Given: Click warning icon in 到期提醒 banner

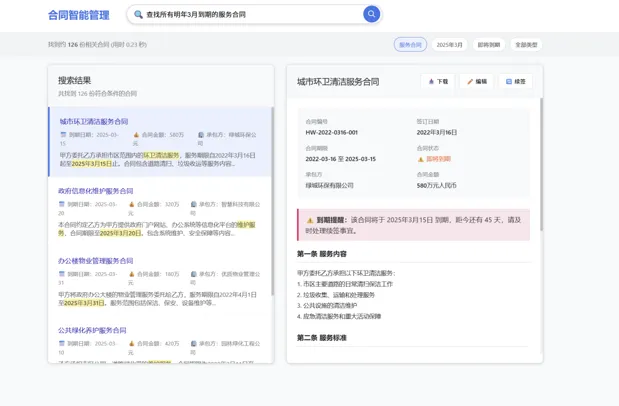Looking at the screenshot, I should coord(310,220).
